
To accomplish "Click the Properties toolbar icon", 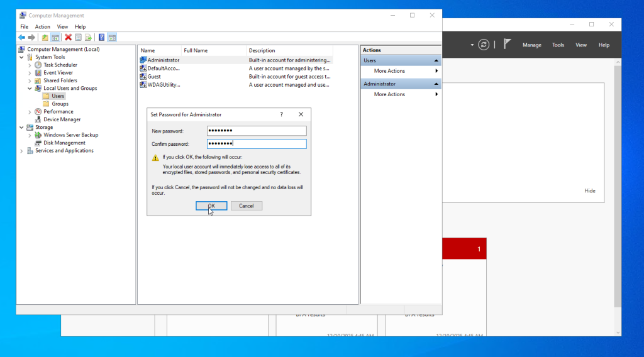I will (78, 37).
